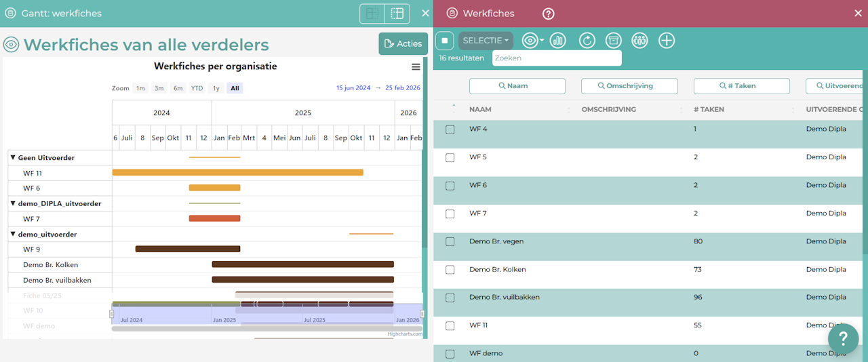The image size is (868, 362).
Task: Click the Uitvoerende filter button
Action: (834, 86)
